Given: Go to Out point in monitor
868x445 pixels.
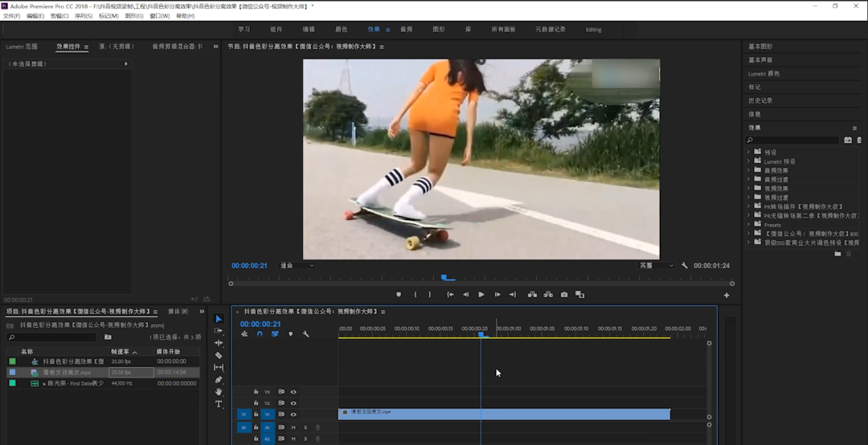Looking at the screenshot, I should (x=513, y=295).
